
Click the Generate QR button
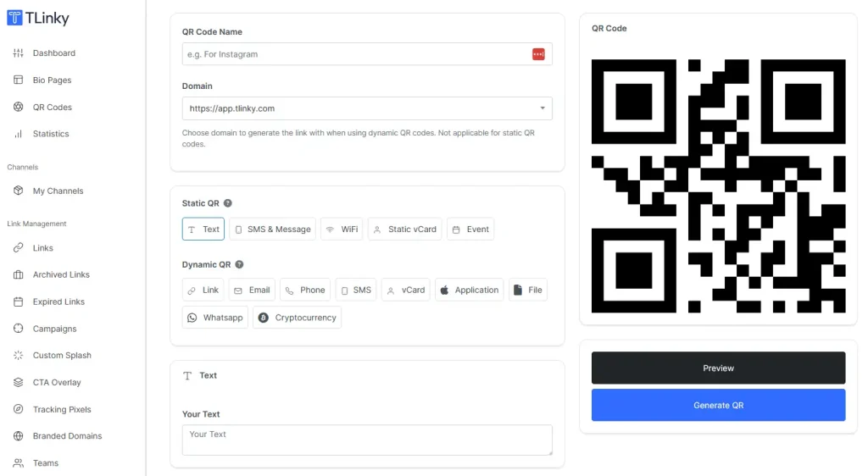pos(718,405)
